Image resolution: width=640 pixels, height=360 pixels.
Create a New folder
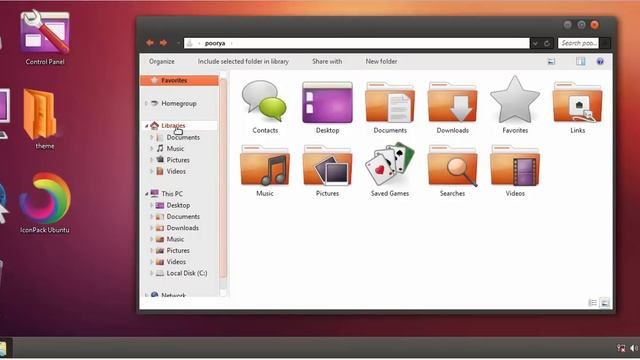click(x=381, y=62)
